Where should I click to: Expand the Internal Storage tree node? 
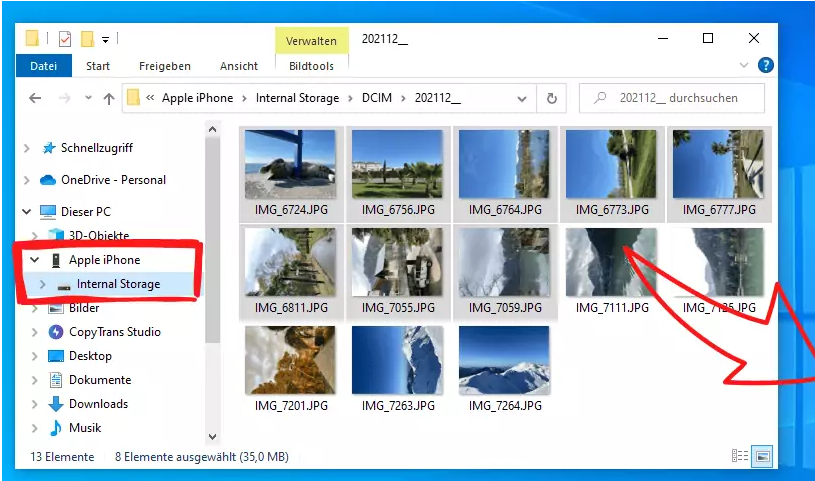[x=41, y=284]
